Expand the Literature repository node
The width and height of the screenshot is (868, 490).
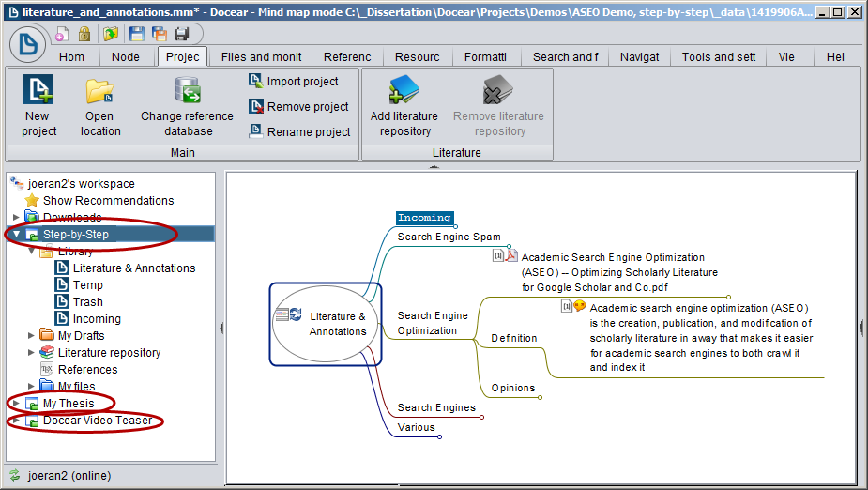coord(31,352)
